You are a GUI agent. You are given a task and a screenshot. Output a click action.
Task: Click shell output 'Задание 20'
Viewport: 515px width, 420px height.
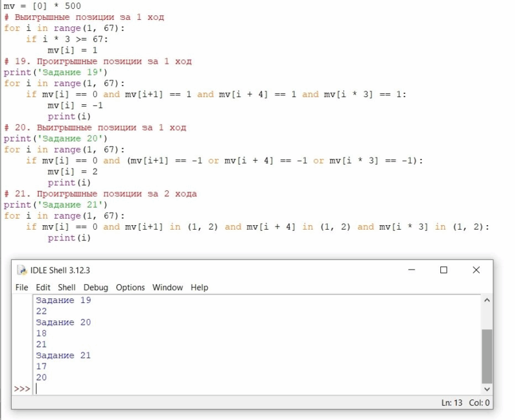[63, 322]
